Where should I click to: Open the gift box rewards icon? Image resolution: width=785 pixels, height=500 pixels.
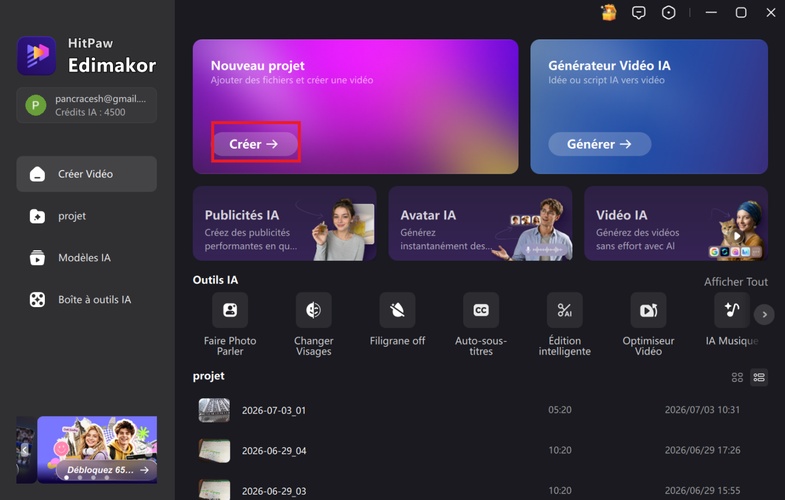click(x=609, y=13)
